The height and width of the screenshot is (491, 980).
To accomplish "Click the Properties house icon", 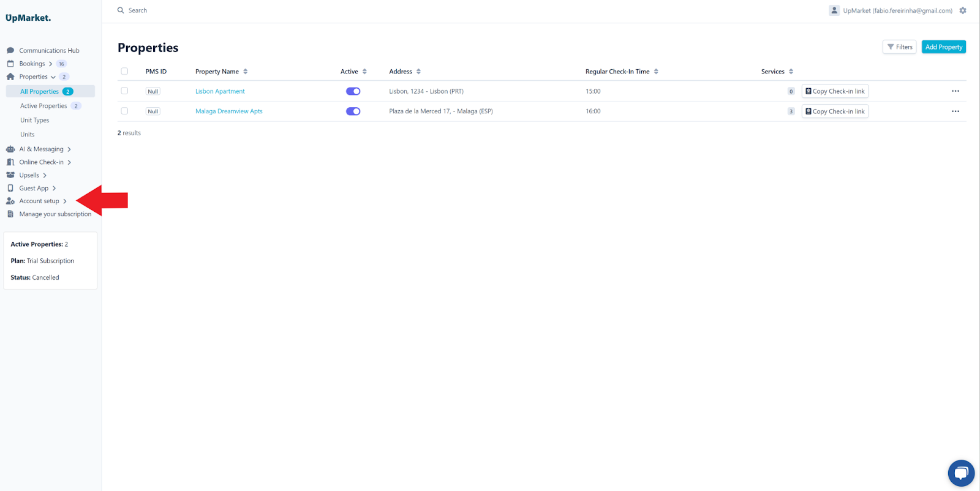I will pyautogui.click(x=10, y=77).
